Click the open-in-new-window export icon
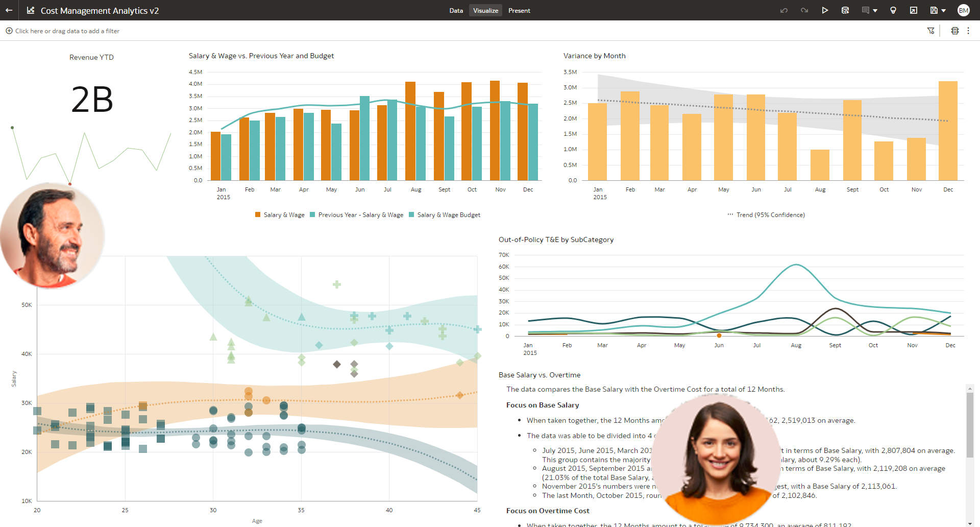This screenshot has height=527, width=980. (x=913, y=10)
